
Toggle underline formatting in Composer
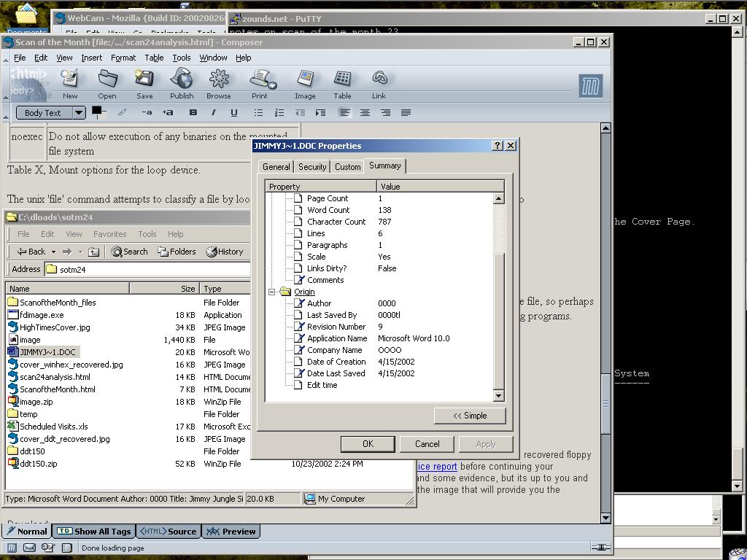point(234,113)
